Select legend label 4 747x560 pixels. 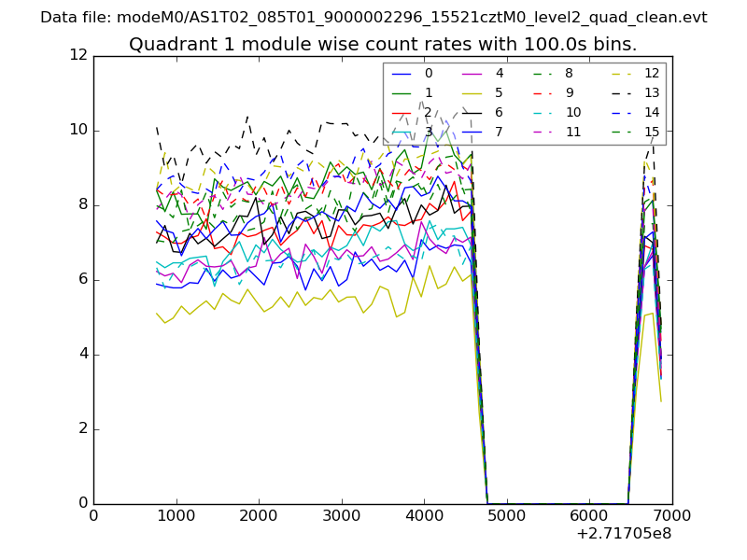click(x=499, y=74)
